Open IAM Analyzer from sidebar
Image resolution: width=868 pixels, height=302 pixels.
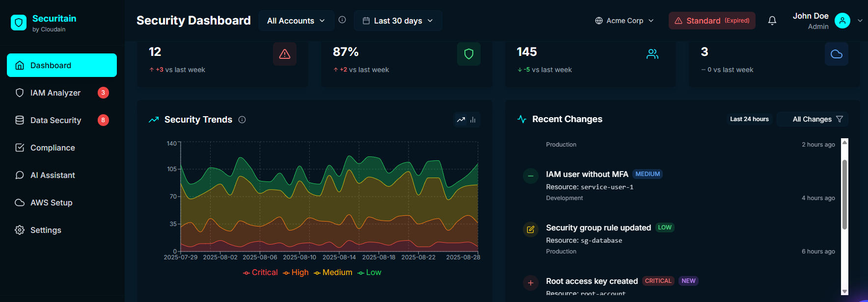55,93
